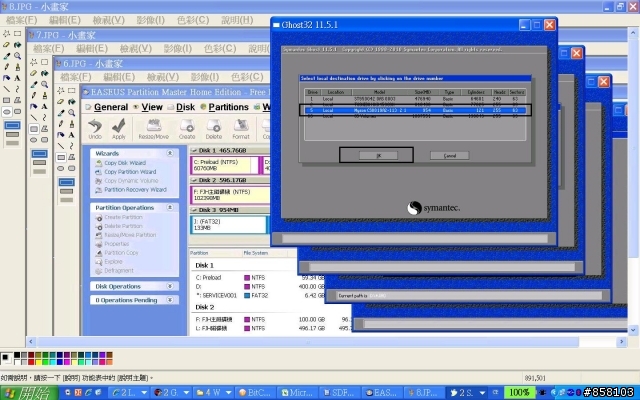Open dropdown arrow of the 2 G. taskbar group

(x=187, y=393)
